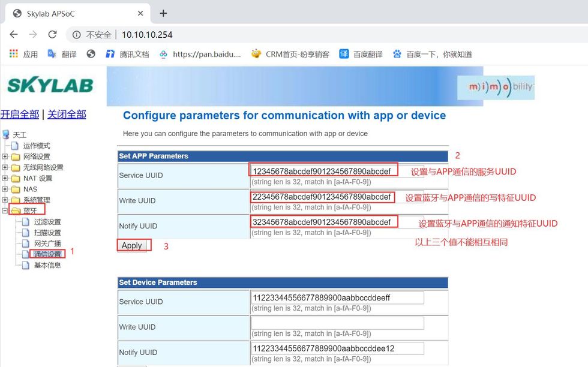This screenshot has width=588, height=367.
Task: Click the SKYLAB logo
Action: [50, 85]
